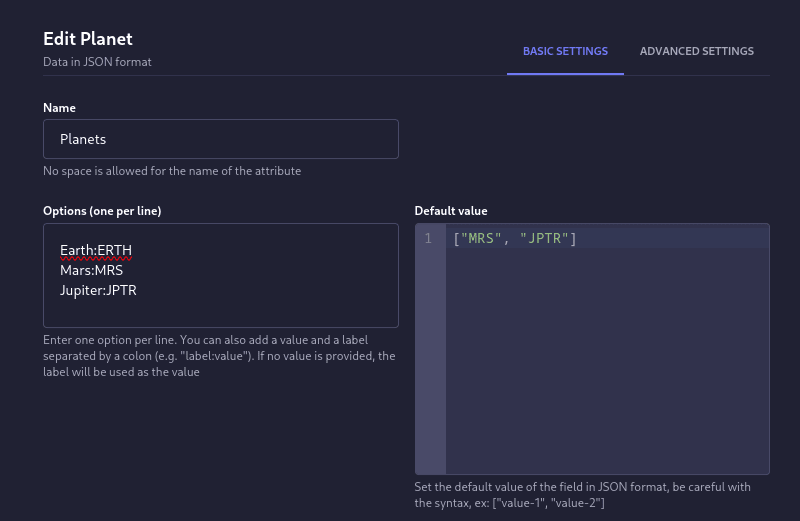Click the Enter one option per line hint

(x=219, y=356)
